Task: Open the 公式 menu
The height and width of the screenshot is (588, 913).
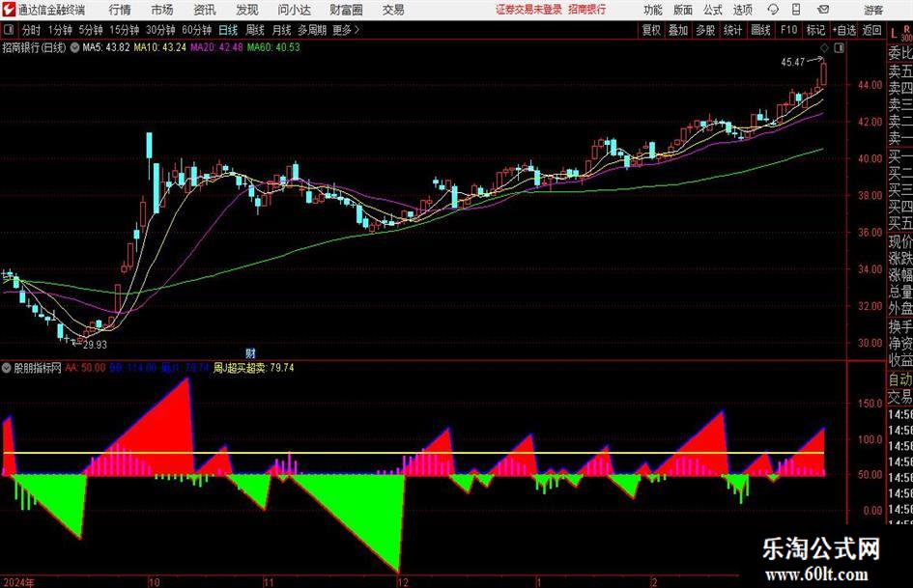Action: [x=713, y=10]
